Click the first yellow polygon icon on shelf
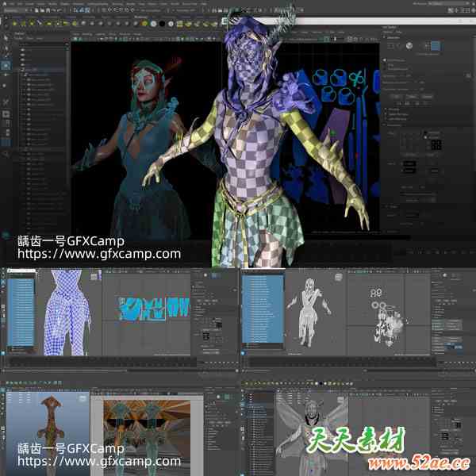The height and width of the screenshot is (476, 476). pyautogui.click(x=14, y=23)
